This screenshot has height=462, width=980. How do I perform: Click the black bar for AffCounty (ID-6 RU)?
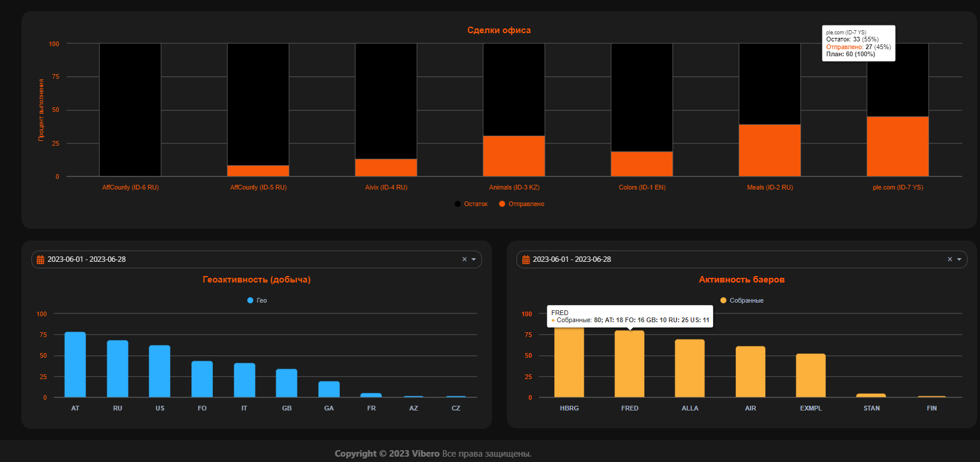tap(130, 110)
